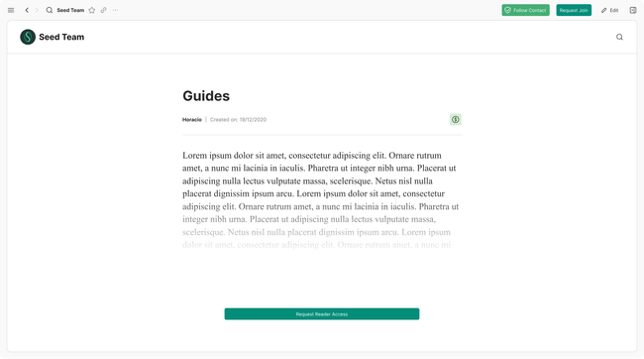Toggle the side panel icon at top right
644x359 pixels.
tap(633, 10)
